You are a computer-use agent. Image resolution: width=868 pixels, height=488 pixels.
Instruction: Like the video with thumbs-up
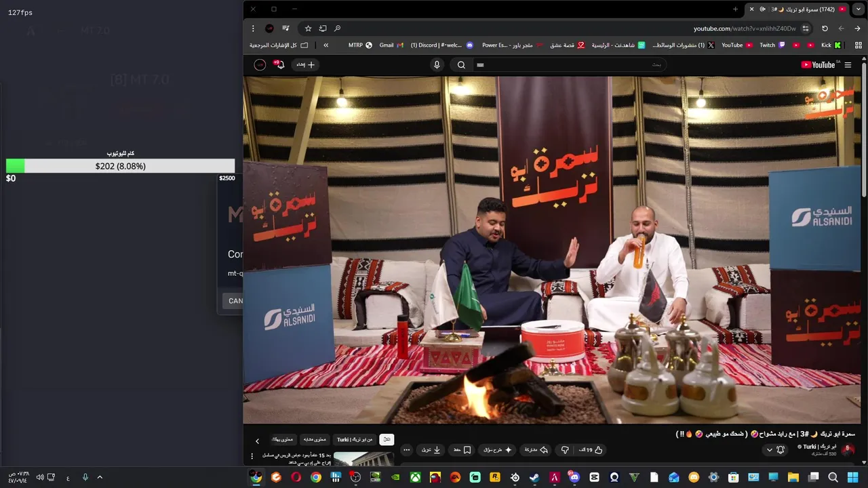tap(591, 450)
